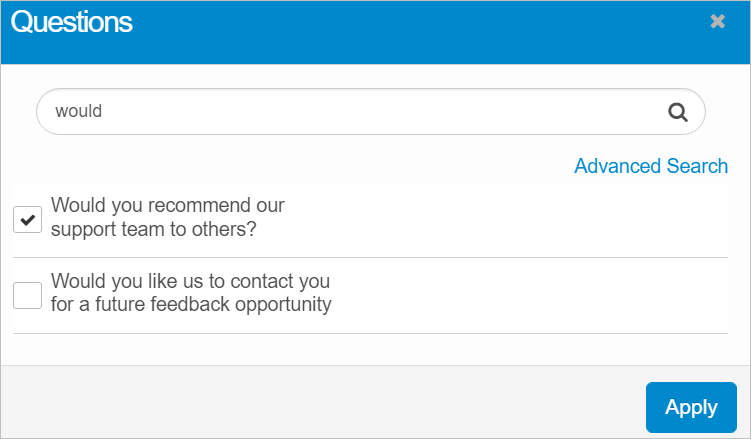Uncheck the support team recommendation checkbox
751x439 pixels.
click(27, 218)
